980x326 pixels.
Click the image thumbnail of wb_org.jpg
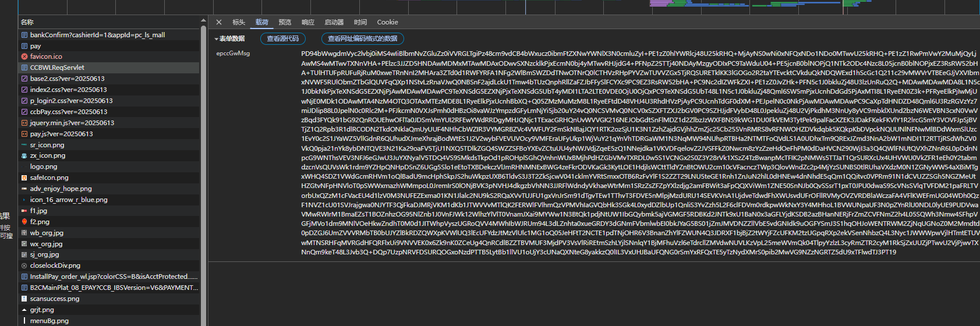click(24, 233)
